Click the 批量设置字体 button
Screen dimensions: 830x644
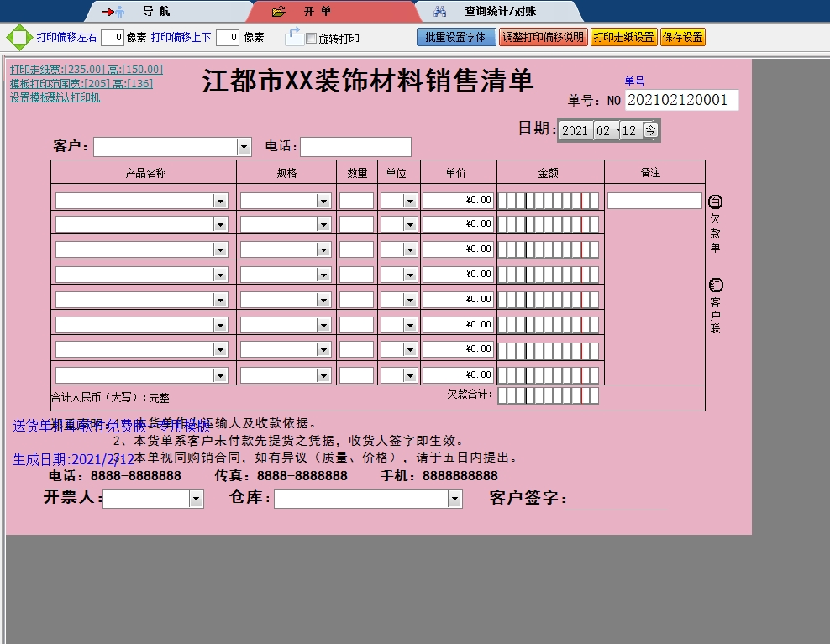click(455, 37)
